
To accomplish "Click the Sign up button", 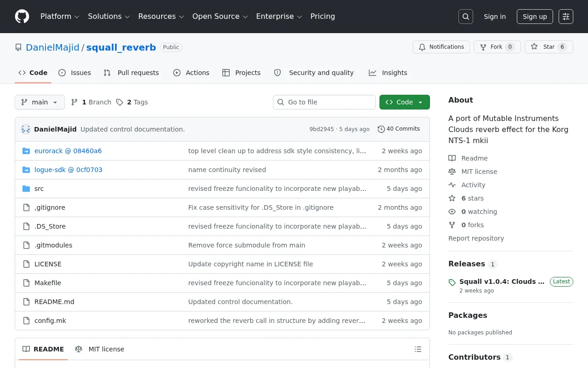I will point(535,17).
